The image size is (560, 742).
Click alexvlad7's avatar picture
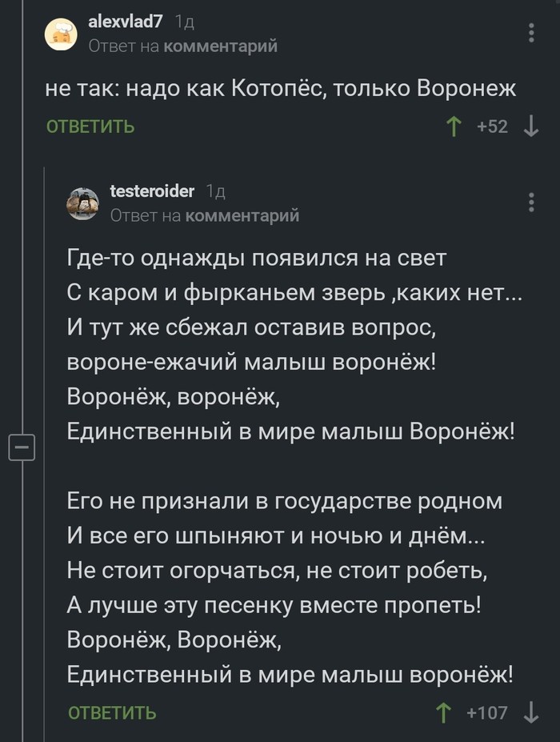61,34
